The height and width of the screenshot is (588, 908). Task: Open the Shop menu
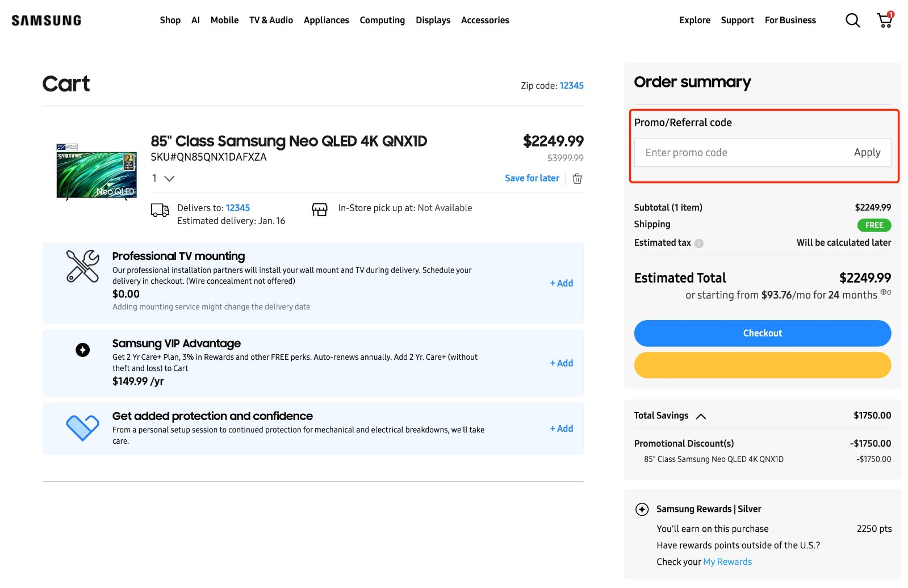[170, 20]
